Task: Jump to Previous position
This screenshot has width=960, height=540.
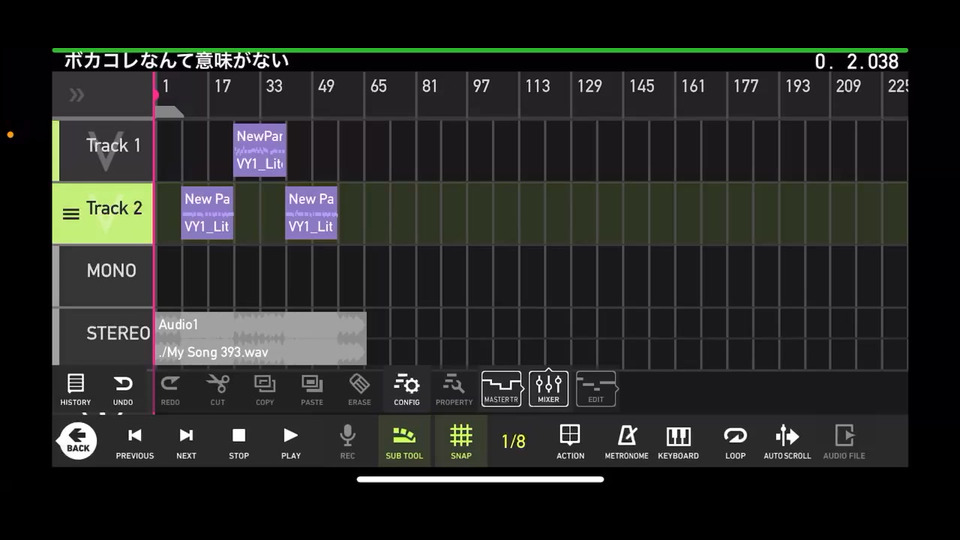Action: point(135,443)
